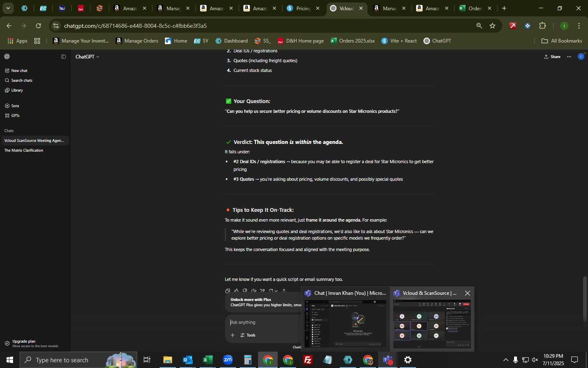Open GPTs in the sidebar
Image resolution: width=588 pixels, height=368 pixels.
(x=12, y=116)
